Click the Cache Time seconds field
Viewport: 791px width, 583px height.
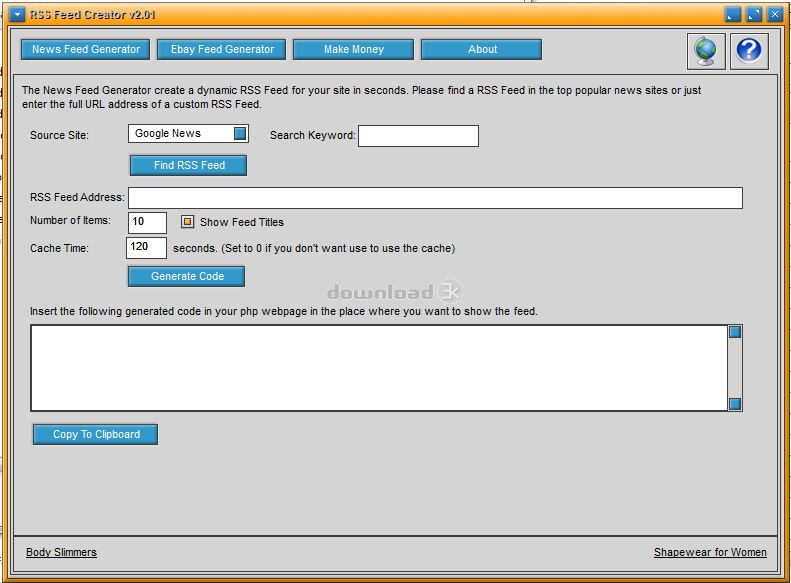coord(146,248)
